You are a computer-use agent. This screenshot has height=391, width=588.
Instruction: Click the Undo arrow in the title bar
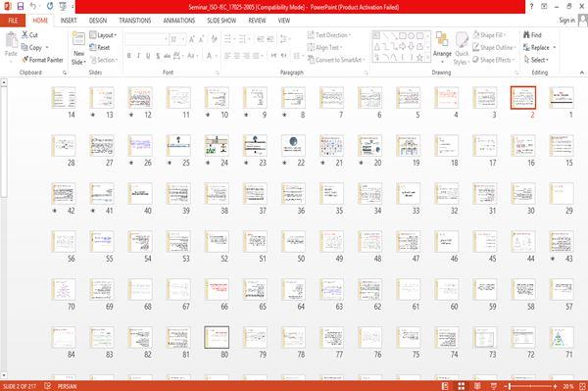point(33,7)
